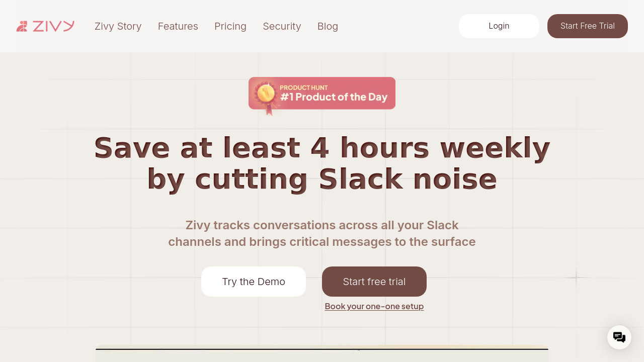Image resolution: width=644 pixels, height=362 pixels.
Task: Navigate to the Pricing page
Action: point(230,26)
